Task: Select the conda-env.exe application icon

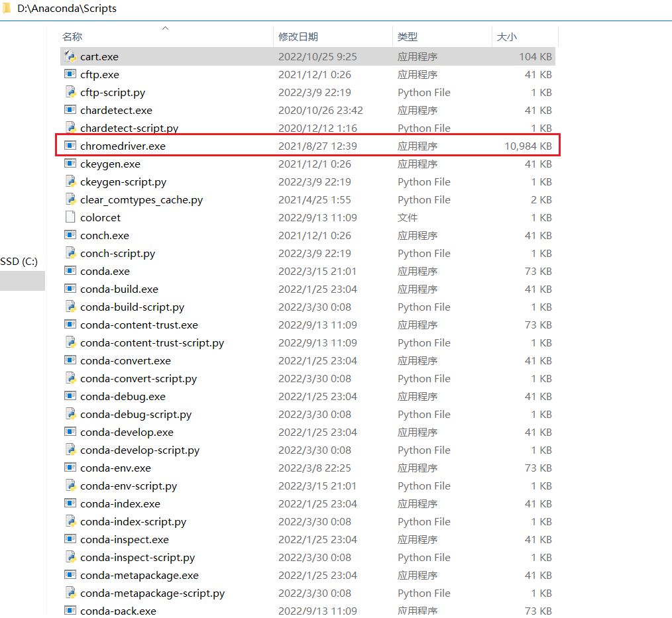Action: [70, 468]
